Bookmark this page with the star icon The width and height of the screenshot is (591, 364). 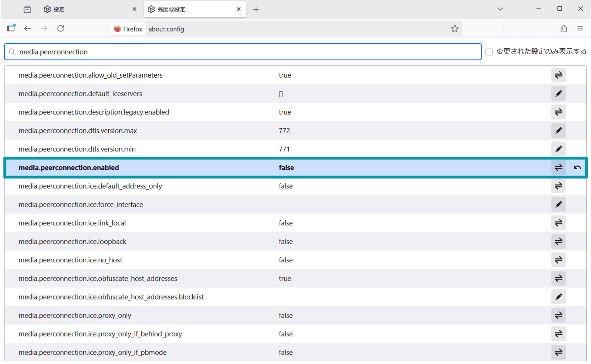455,29
